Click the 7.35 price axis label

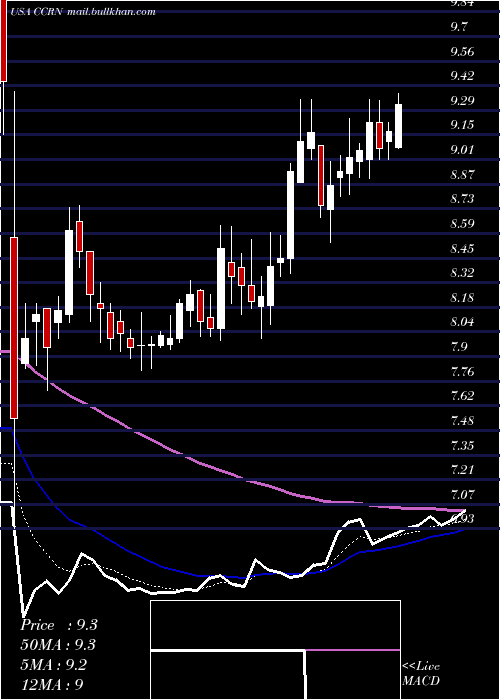tap(462, 445)
